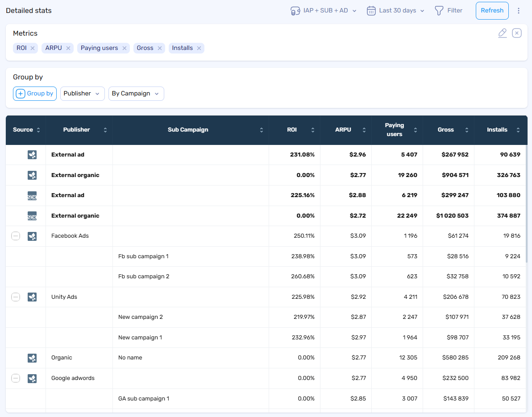Remove the Gross metric chip
Image resolution: width=532 pixels, height=417 pixels.
tap(159, 48)
